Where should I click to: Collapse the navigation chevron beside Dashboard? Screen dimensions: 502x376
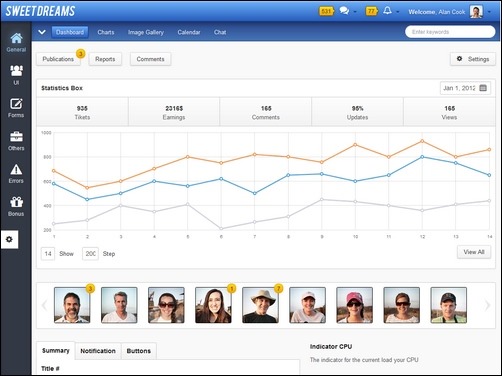pos(42,32)
